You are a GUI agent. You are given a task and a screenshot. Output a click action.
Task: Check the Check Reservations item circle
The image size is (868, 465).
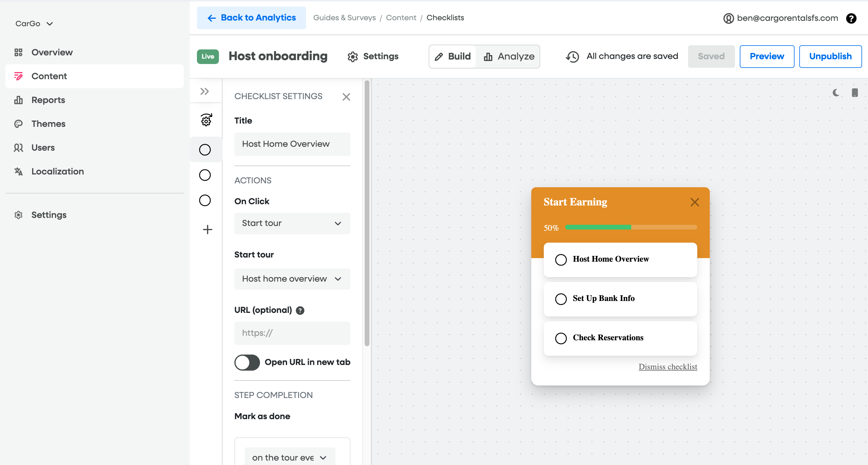click(x=561, y=338)
